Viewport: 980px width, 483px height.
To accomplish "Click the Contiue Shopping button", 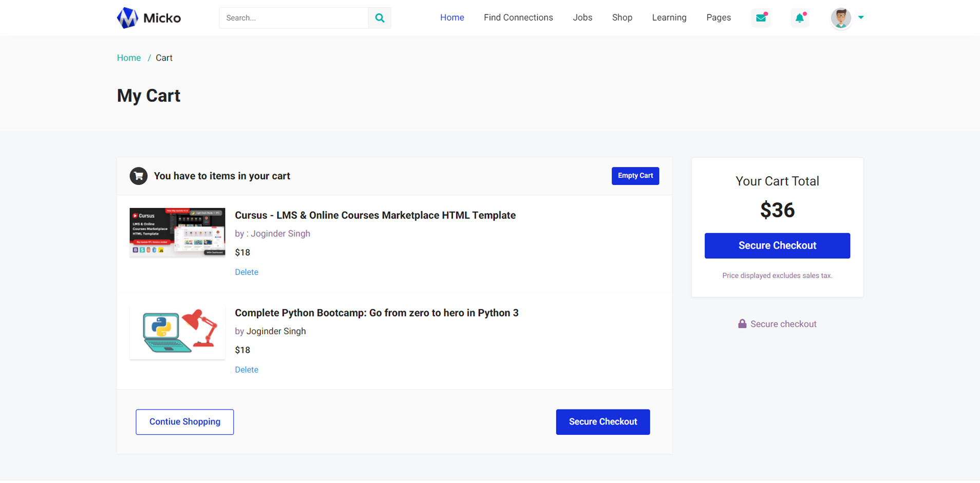I will click(x=184, y=422).
